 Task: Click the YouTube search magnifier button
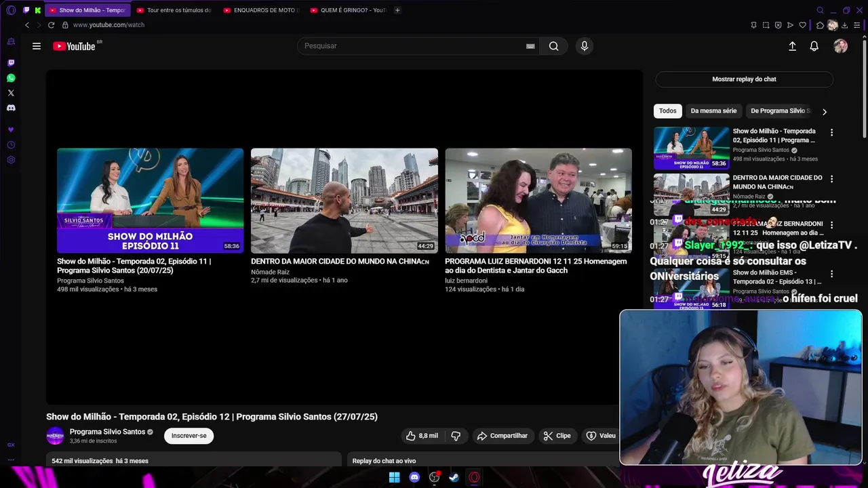(x=554, y=46)
